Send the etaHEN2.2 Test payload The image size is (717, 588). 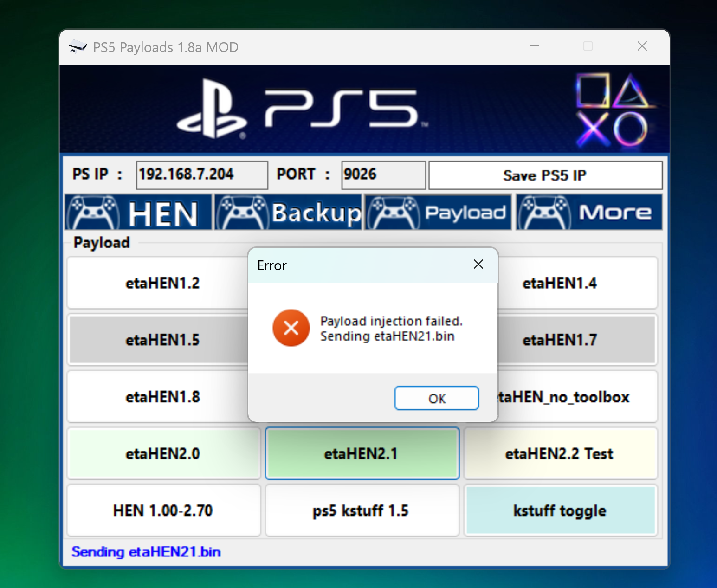pyautogui.click(x=561, y=453)
